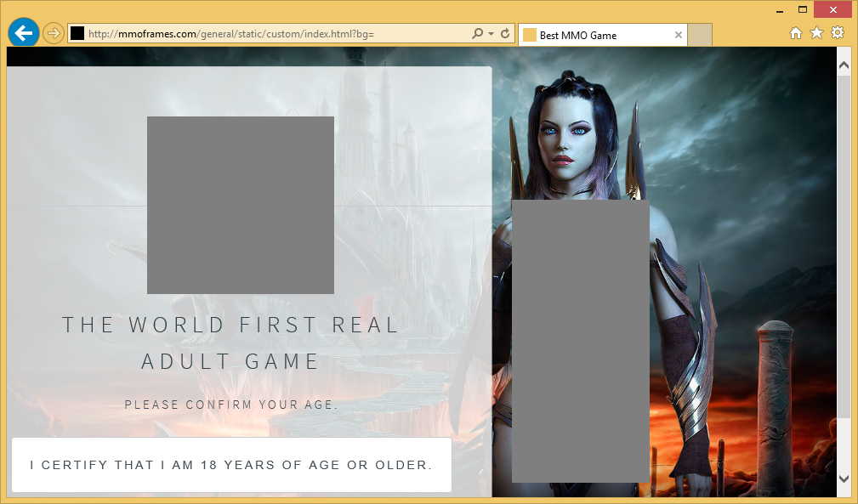Refresh the page with the reload icon

pyautogui.click(x=505, y=34)
